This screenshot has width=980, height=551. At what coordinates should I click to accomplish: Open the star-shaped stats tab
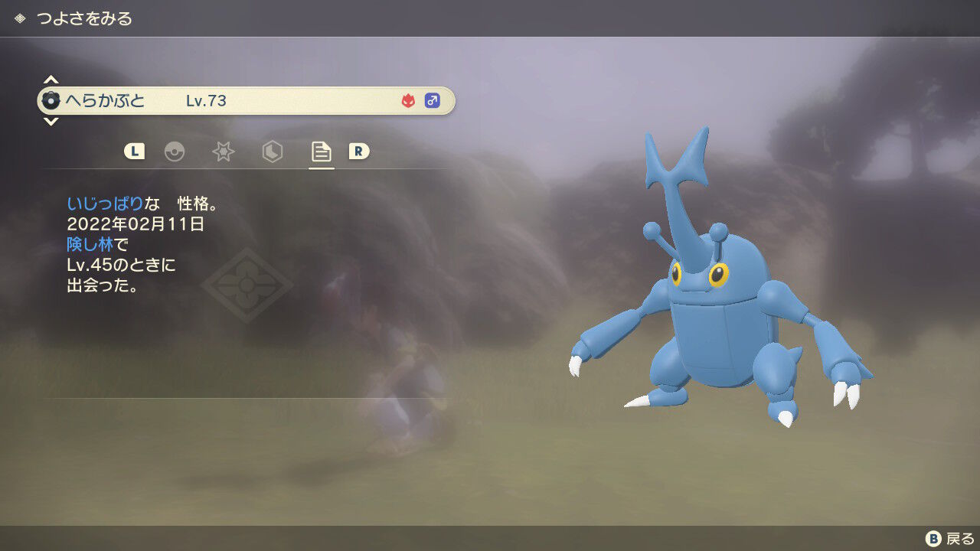pos(223,152)
